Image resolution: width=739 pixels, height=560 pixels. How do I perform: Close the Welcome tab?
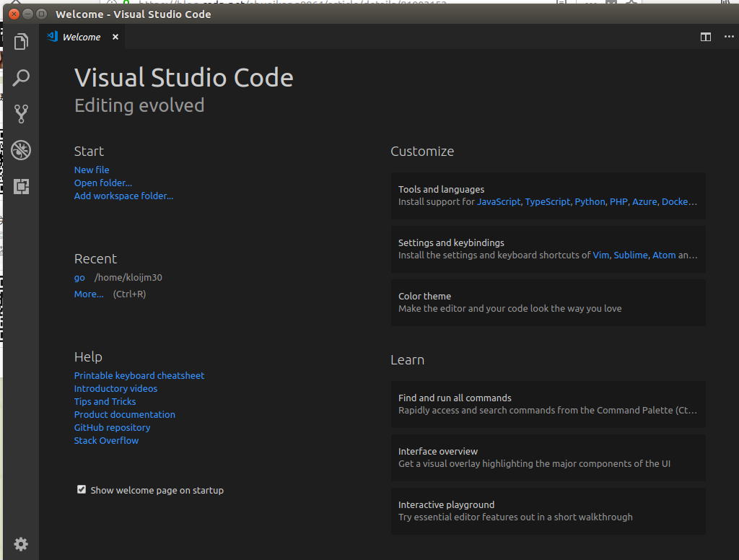click(x=115, y=37)
